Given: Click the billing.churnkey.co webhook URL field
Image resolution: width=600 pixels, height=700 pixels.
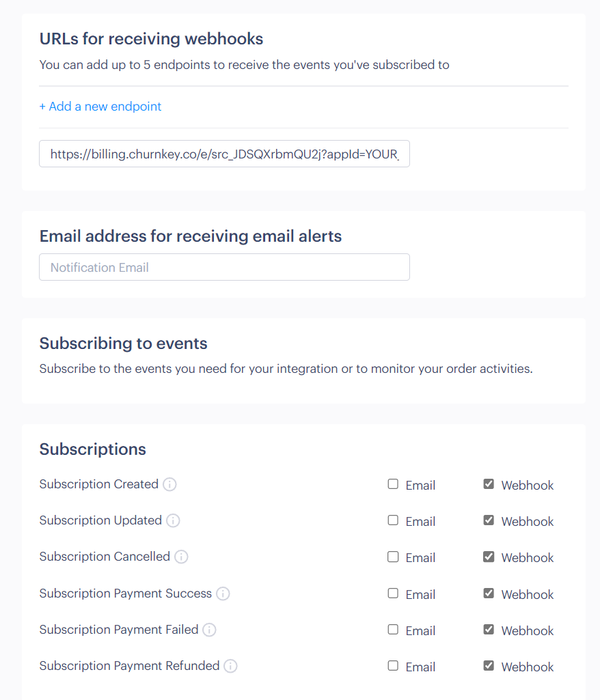Looking at the screenshot, I should click(x=224, y=154).
